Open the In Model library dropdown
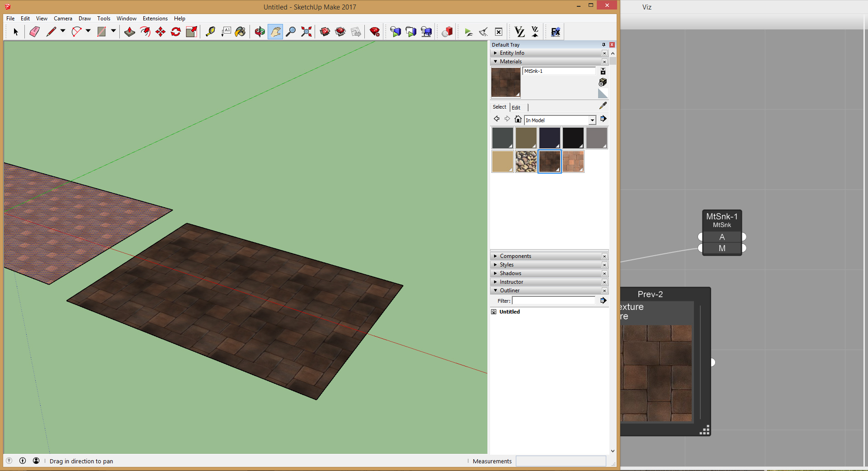The width and height of the screenshot is (868, 471). [592, 120]
